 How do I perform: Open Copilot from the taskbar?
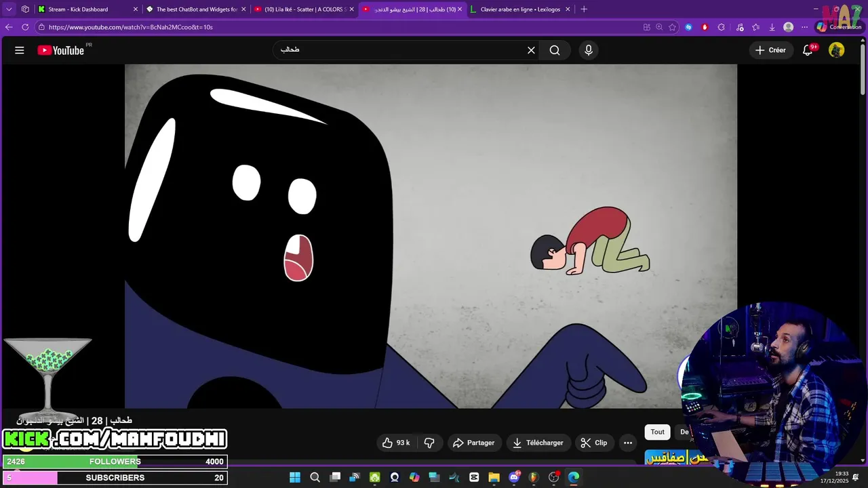pyautogui.click(x=414, y=477)
